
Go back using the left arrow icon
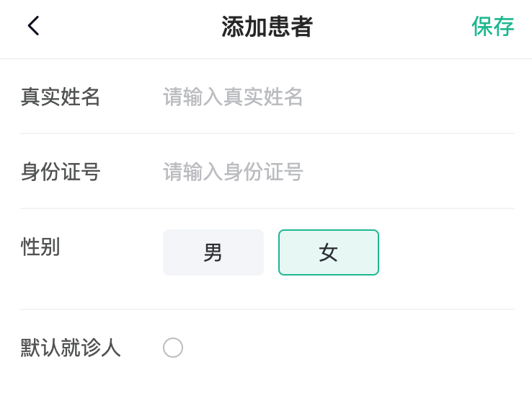point(33,26)
